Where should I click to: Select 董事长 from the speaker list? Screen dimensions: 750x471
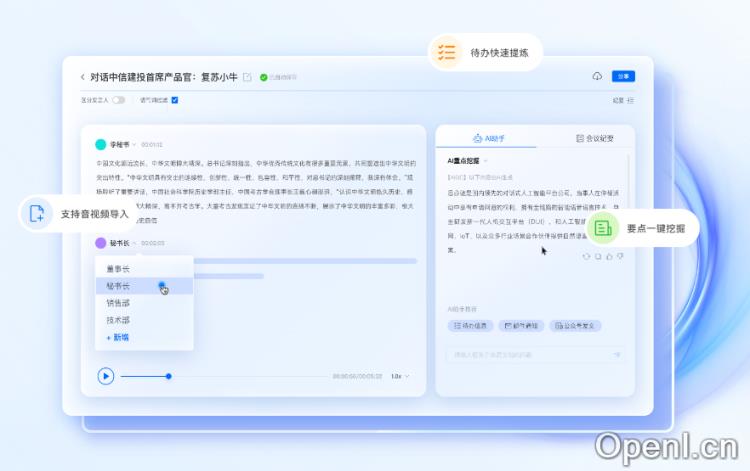tap(144, 269)
